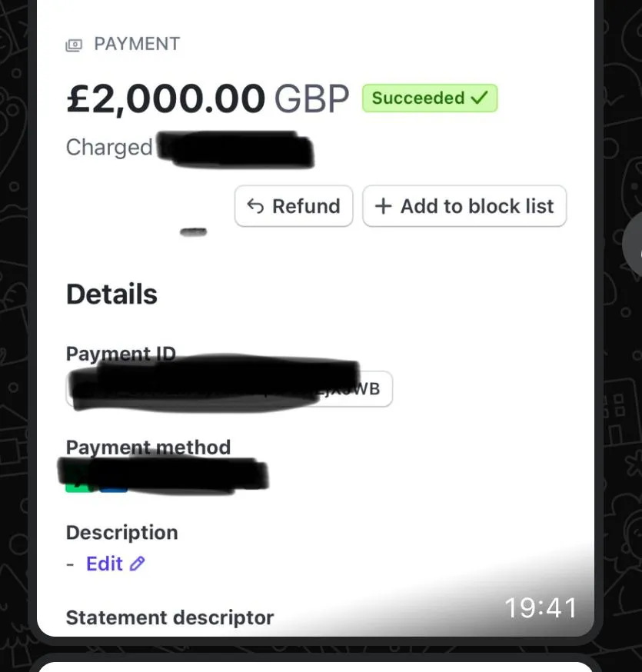
Task: Tap the 19:41 message timestamp
Action: [541, 607]
